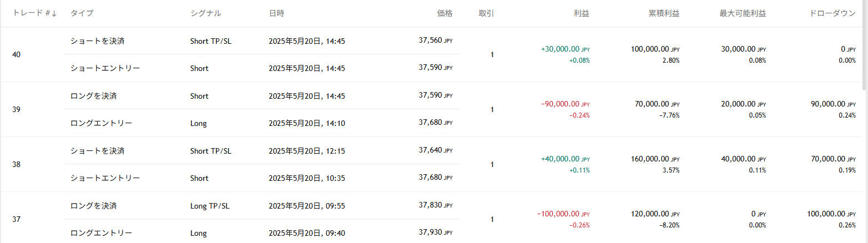The width and height of the screenshot is (868, 243).
Task: Click the 累積利益 column header
Action: 664,13
